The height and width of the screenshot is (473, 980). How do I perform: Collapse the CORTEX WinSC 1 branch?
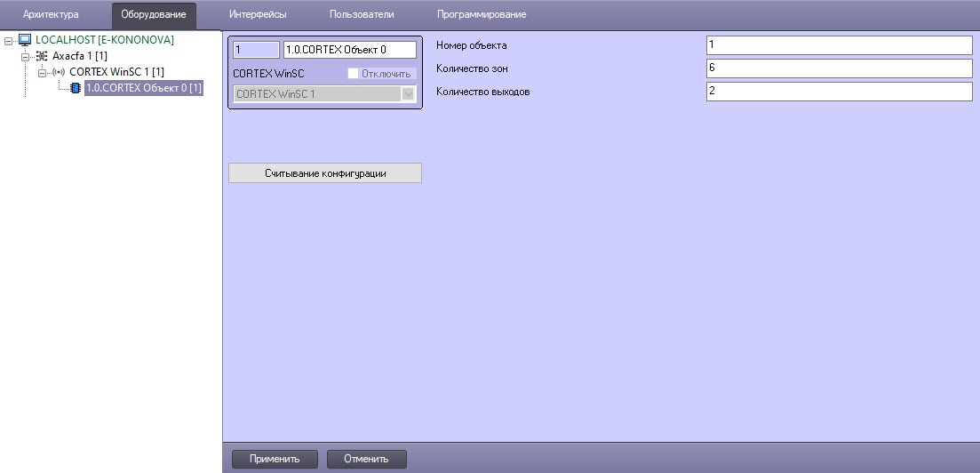(x=42, y=72)
